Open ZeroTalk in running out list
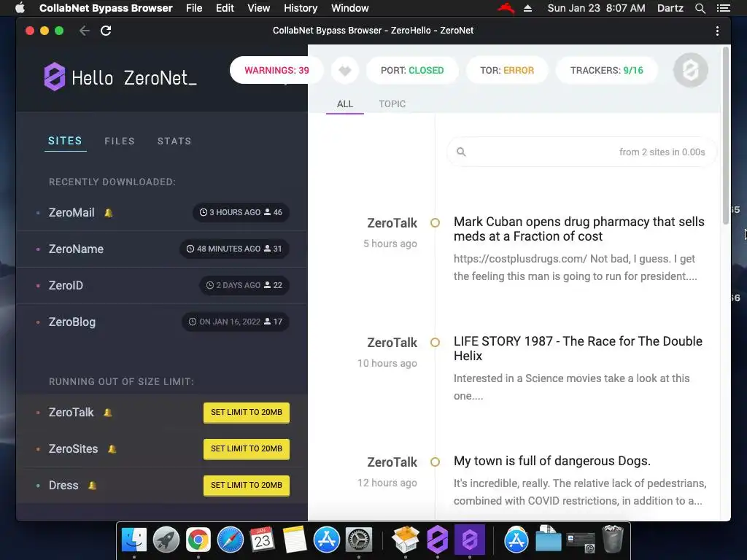This screenshot has width=747, height=560. point(71,413)
